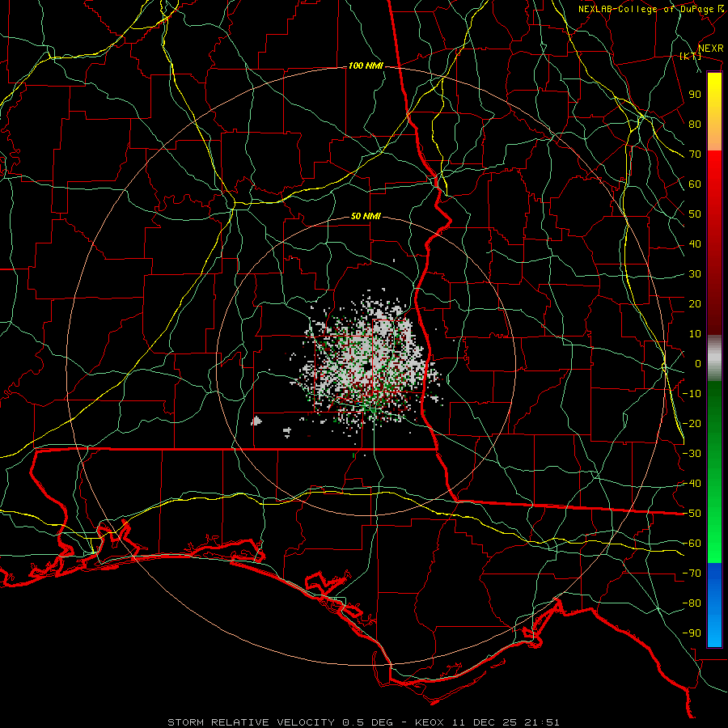Click the gray zero-velocity segment of color bar
The image size is (728, 728).
[714, 358]
